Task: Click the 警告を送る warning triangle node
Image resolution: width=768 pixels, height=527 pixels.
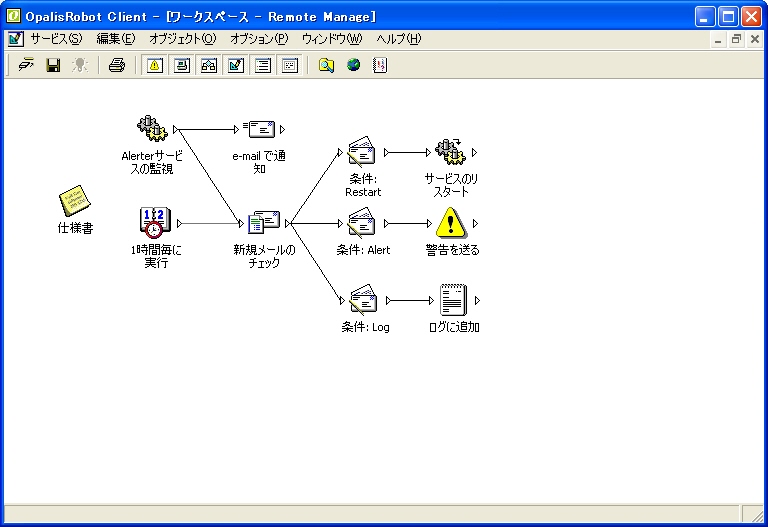Action: (x=452, y=223)
